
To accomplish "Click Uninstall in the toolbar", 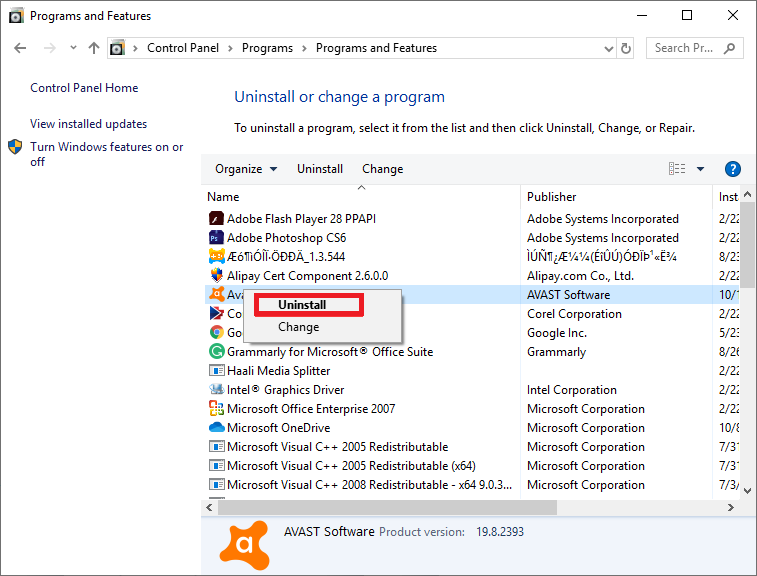I will point(320,169).
